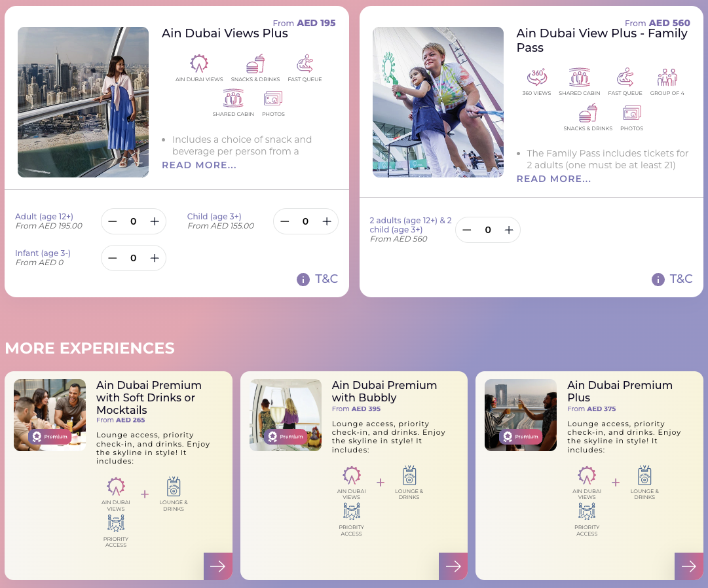The width and height of the screenshot is (708, 588).
Task: Click the MORE EXPERIENCES heading
Action: point(90,348)
